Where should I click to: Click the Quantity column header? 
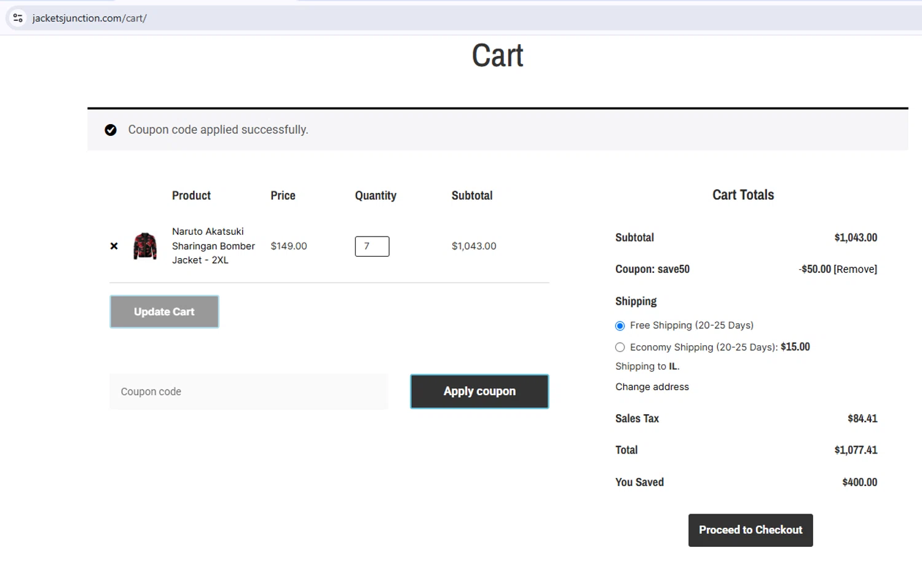coord(376,195)
